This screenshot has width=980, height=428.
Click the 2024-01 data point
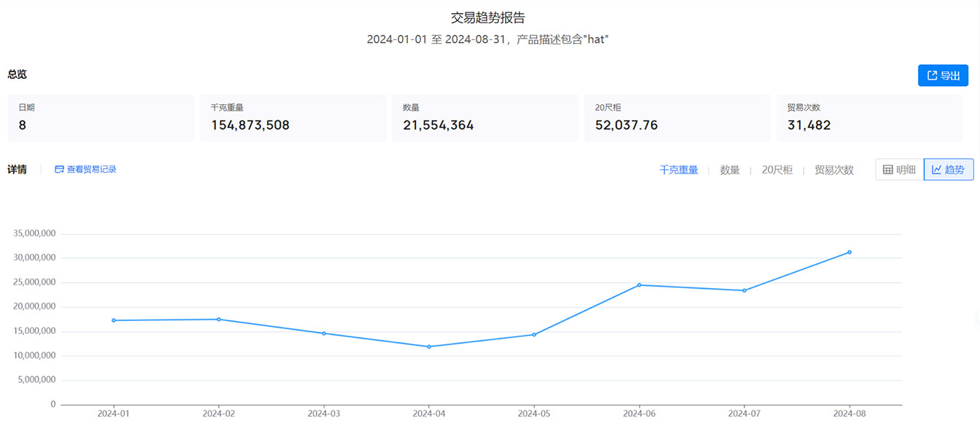(114, 320)
